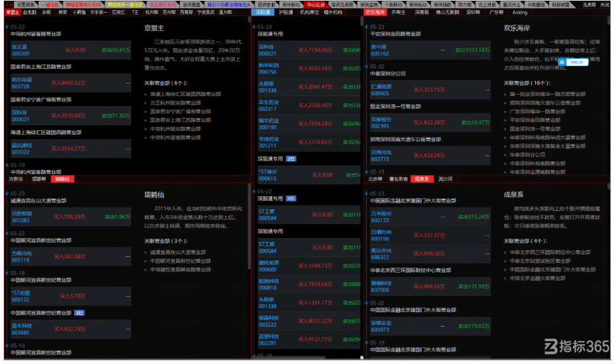Open the 设置版面 top tab
Viewport: 615px width, 364px height.
click(26, 4)
